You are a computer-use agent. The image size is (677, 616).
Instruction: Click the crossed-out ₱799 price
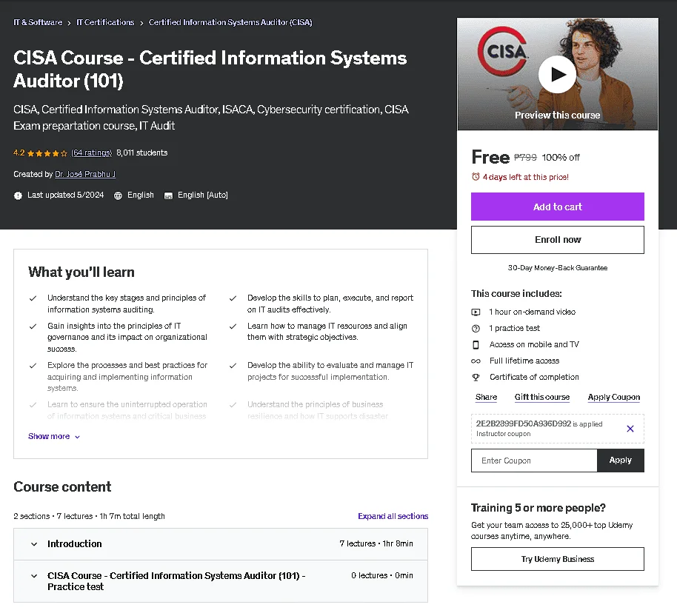point(525,158)
